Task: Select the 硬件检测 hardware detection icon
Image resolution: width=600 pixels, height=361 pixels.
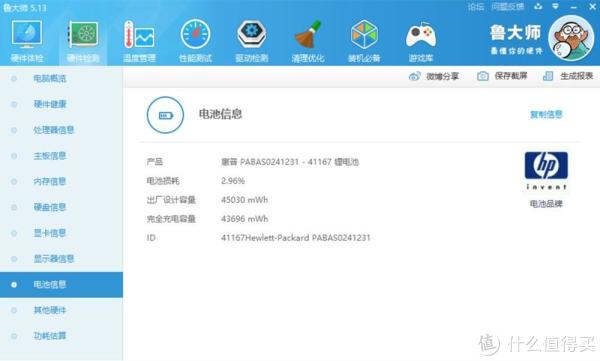Action: click(83, 34)
